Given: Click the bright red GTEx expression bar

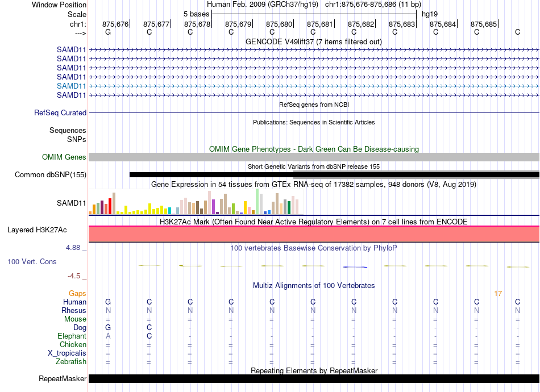Looking at the screenshot, I should [110, 206].
